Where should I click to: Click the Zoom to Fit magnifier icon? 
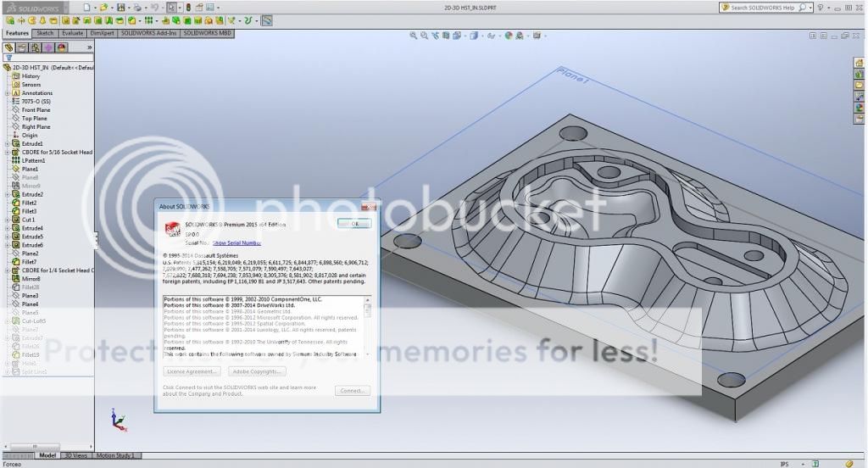coord(413,36)
